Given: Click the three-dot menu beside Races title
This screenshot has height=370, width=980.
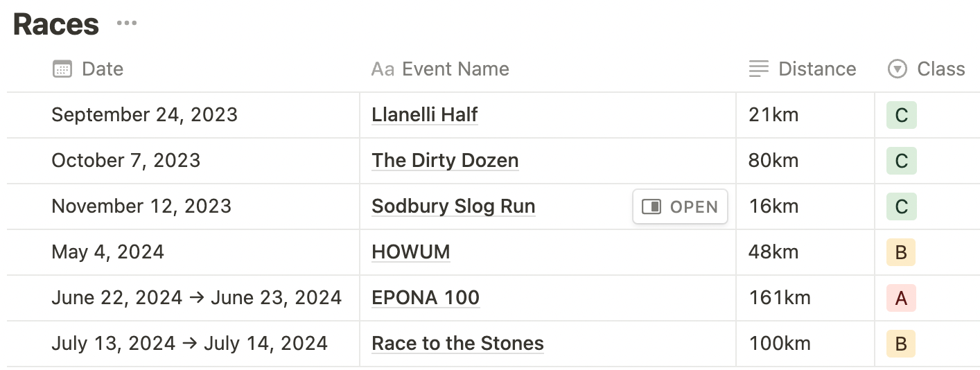Looking at the screenshot, I should point(127,24).
